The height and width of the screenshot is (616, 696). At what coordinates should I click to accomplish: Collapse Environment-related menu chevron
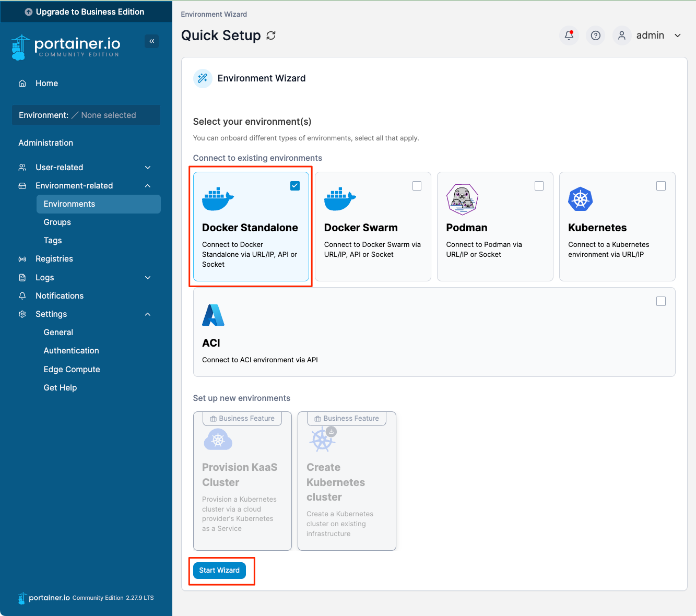[148, 186]
